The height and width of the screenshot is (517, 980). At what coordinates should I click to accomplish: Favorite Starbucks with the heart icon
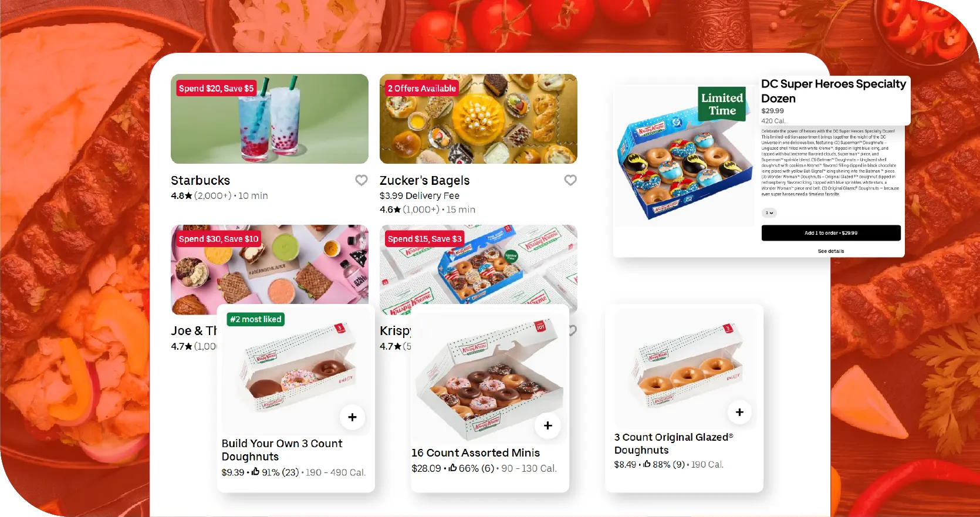[x=361, y=180]
